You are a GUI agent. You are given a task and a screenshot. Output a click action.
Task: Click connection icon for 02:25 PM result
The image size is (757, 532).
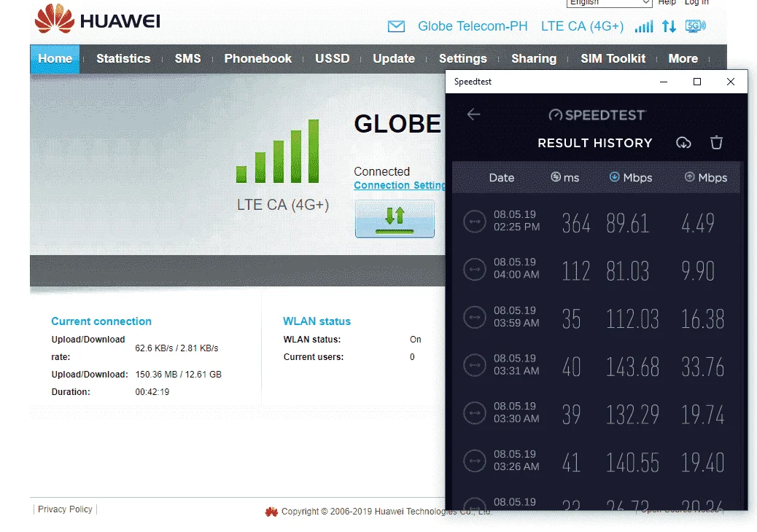475,222
